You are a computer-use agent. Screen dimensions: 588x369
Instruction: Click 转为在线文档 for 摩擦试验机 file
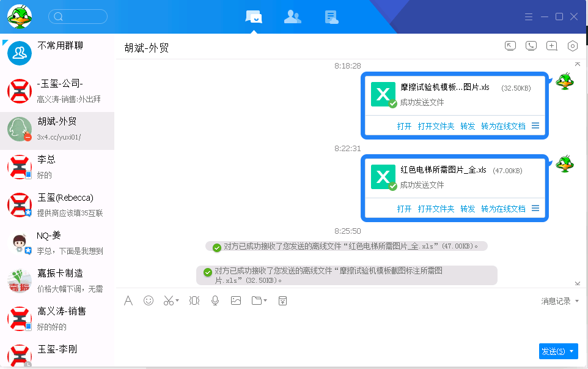(x=503, y=126)
